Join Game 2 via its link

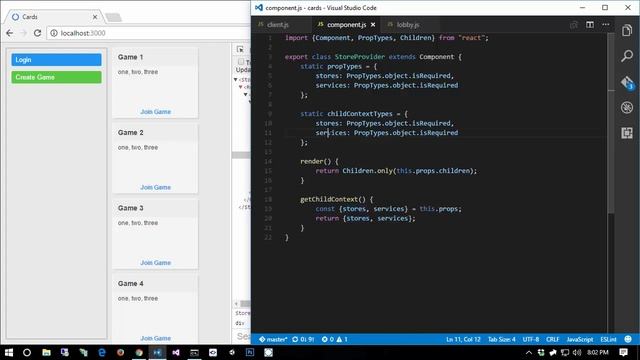coord(156,187)
